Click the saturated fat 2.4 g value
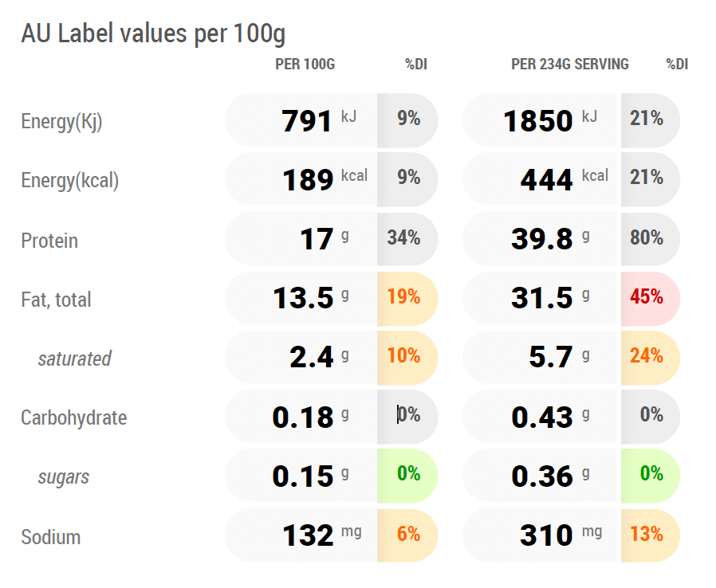 click(301, 357)
